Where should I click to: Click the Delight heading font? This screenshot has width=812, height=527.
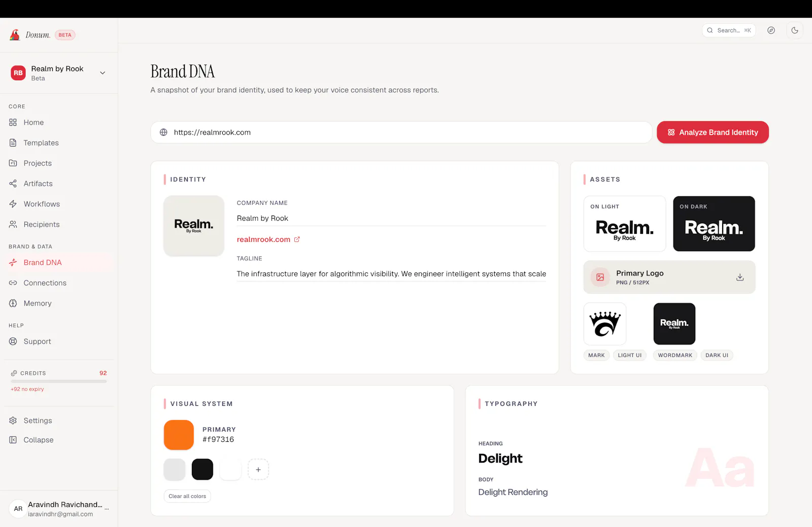click(500, 459)
